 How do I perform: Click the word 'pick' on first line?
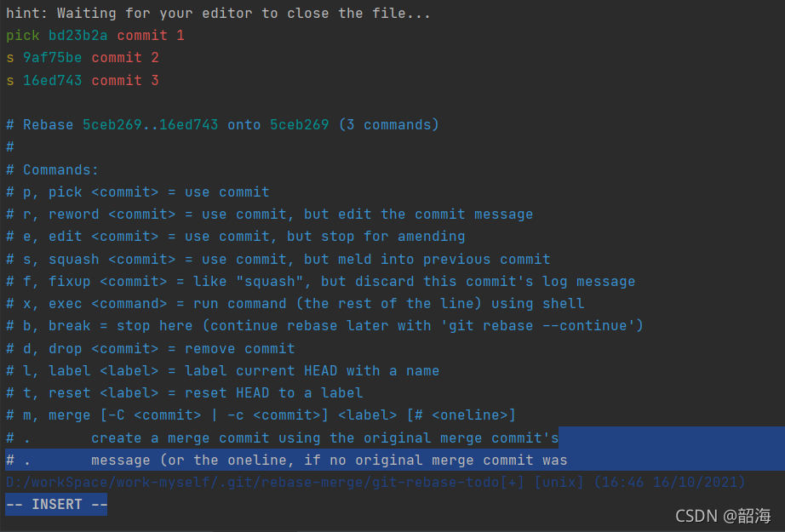click(22, 36)
